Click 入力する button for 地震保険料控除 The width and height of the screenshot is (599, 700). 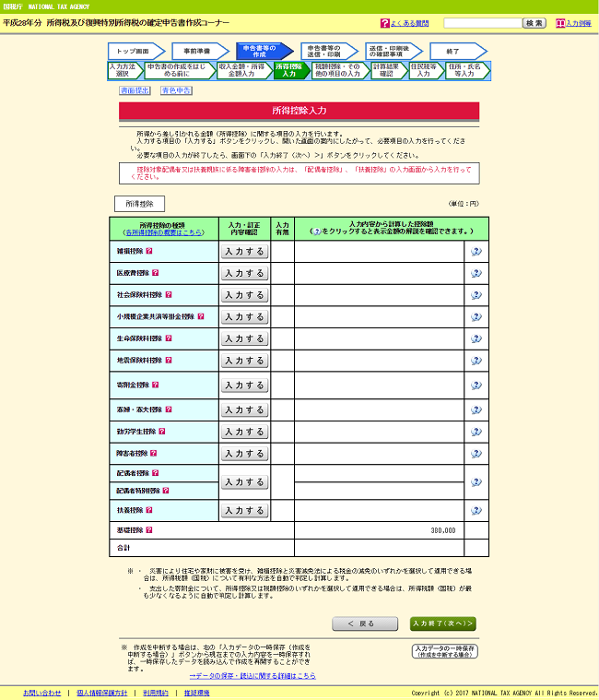[x=245, y=361]
